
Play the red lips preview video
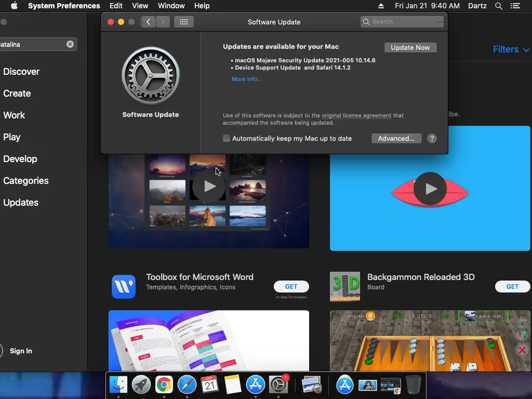(430, 189)
